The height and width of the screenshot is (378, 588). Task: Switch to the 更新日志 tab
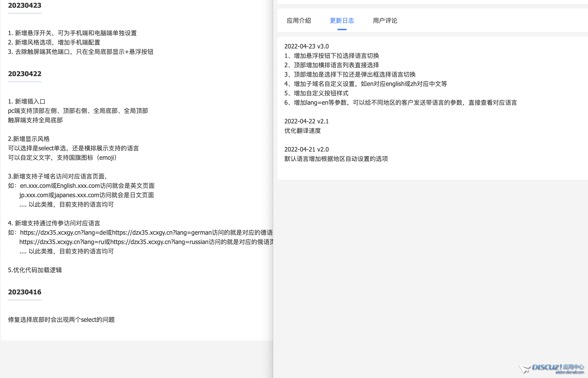coord(342,21)
